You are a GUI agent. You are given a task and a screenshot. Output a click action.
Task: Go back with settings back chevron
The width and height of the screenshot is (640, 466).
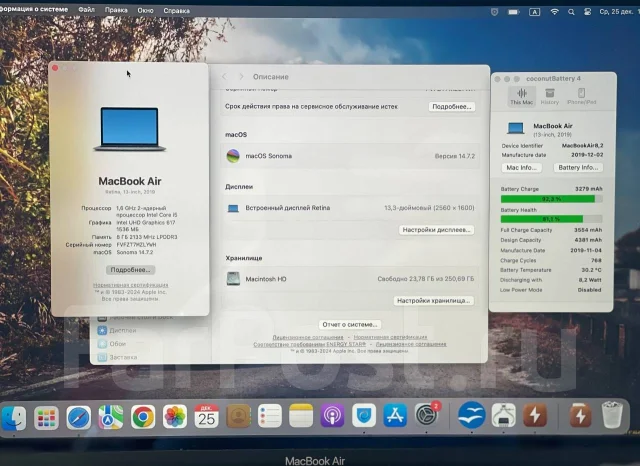point(224,76)
